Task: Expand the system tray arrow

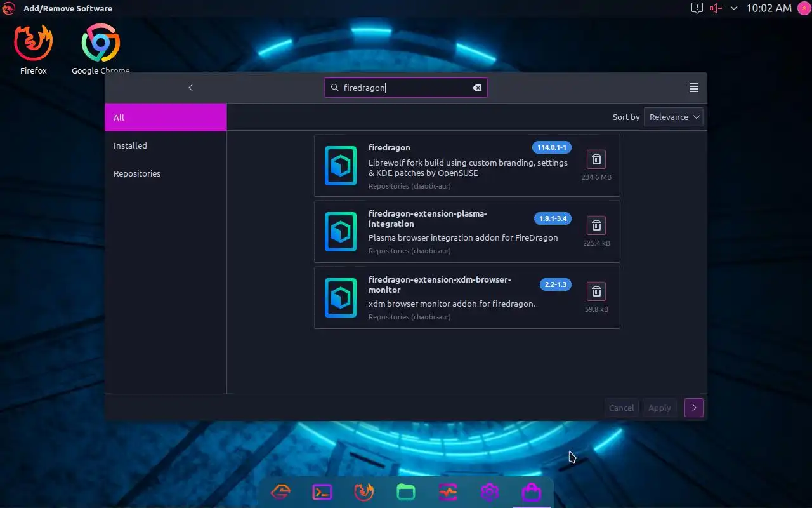Action: 734,8
